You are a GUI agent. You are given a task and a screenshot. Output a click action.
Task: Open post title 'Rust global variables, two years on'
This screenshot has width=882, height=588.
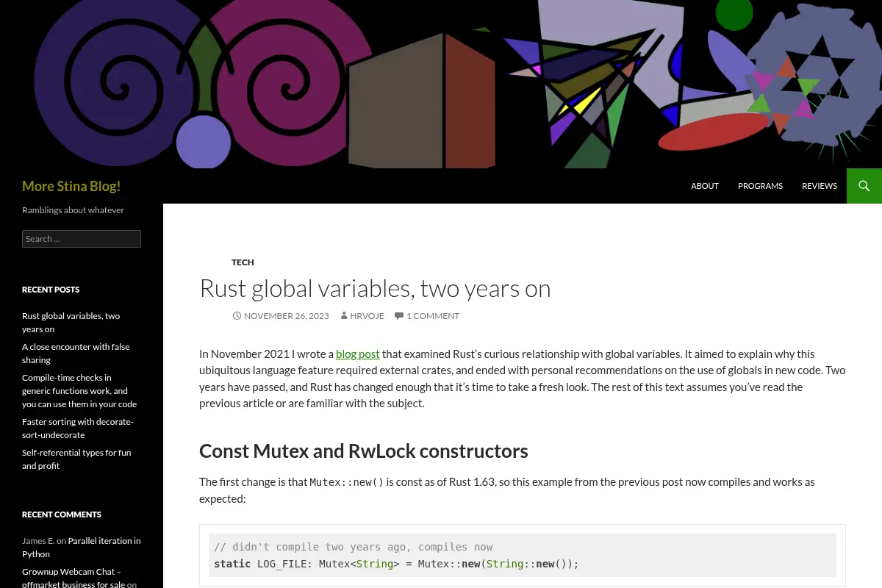[x=375, y=288]
